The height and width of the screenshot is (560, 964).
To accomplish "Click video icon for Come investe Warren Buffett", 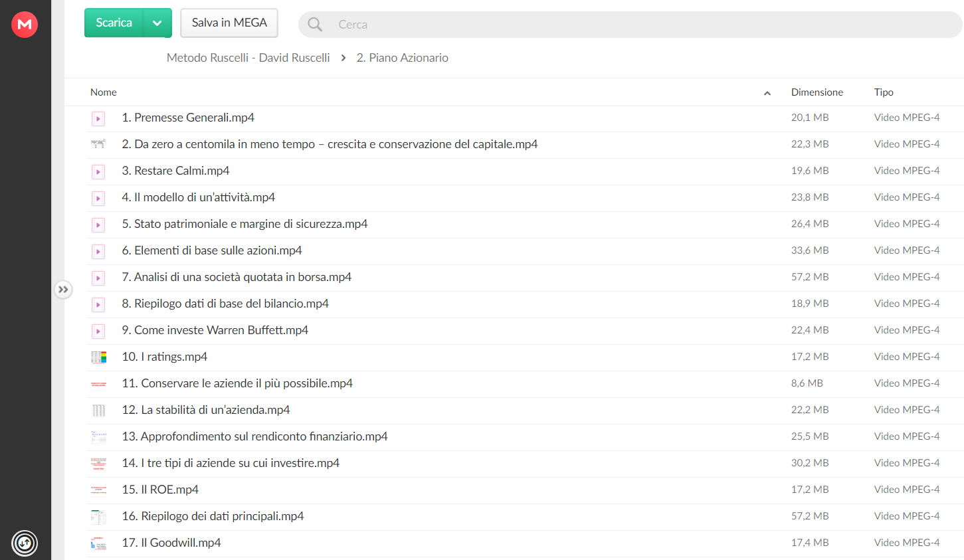I will coord(98,331).
